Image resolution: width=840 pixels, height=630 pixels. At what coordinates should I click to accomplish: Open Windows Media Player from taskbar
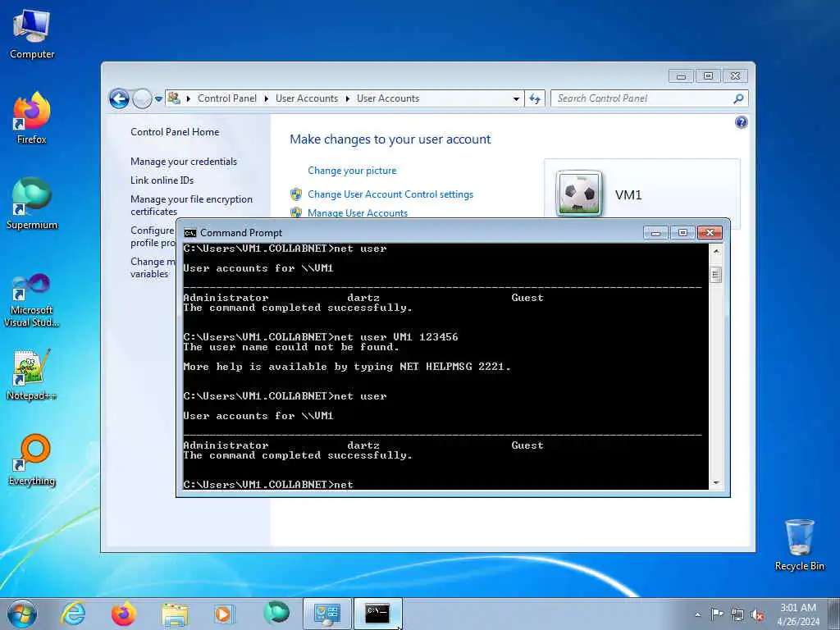click(224, 614)
